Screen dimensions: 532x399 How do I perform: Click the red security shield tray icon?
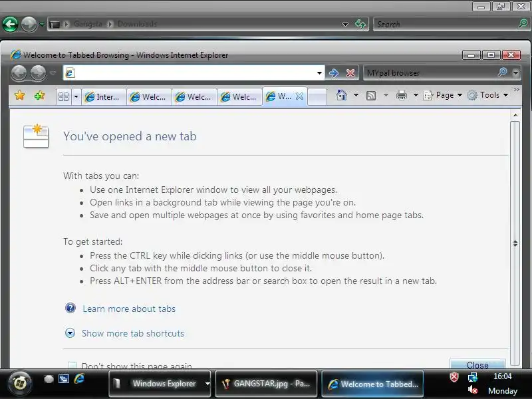pyautogui.click(x=454, y=377)
